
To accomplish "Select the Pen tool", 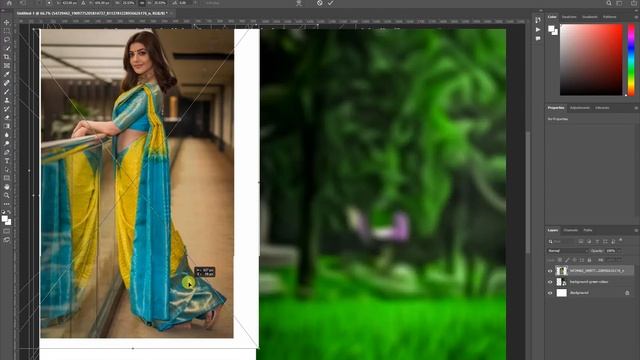I will point(7,152).
